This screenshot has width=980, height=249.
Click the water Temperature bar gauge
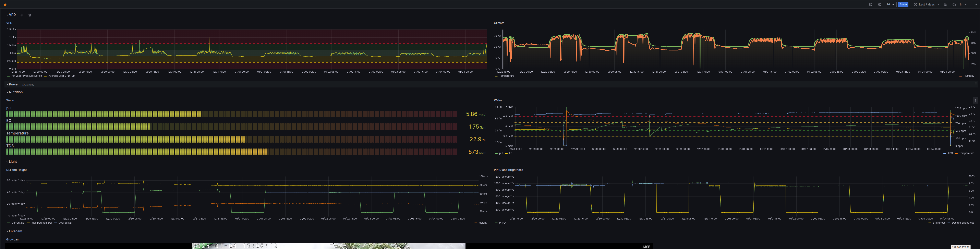[231, 139]
